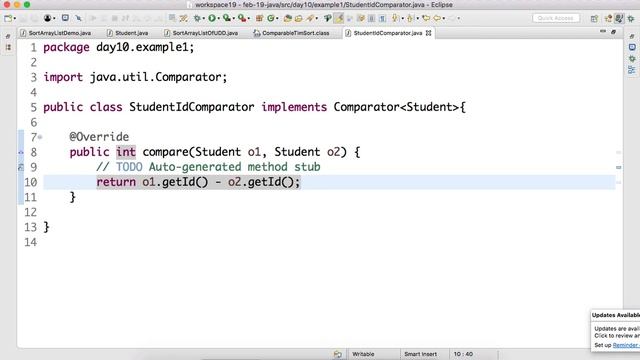Maximize the editor area
Screen dimensions: 640x360
coord(613,31)
